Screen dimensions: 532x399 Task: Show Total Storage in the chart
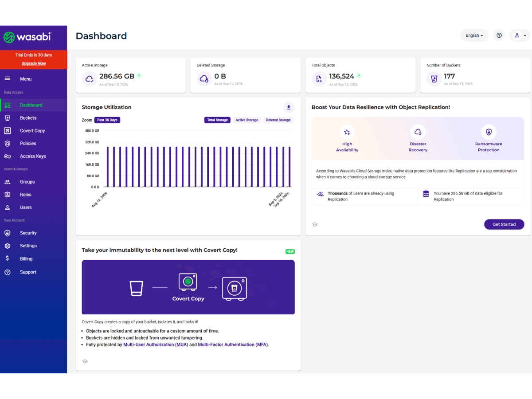[x=217, y=120]
